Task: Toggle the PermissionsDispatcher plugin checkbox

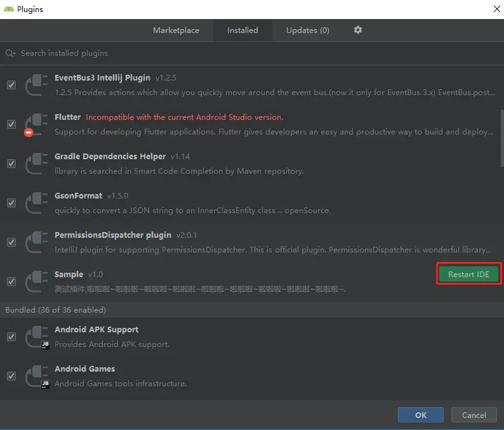Action: 11,242
